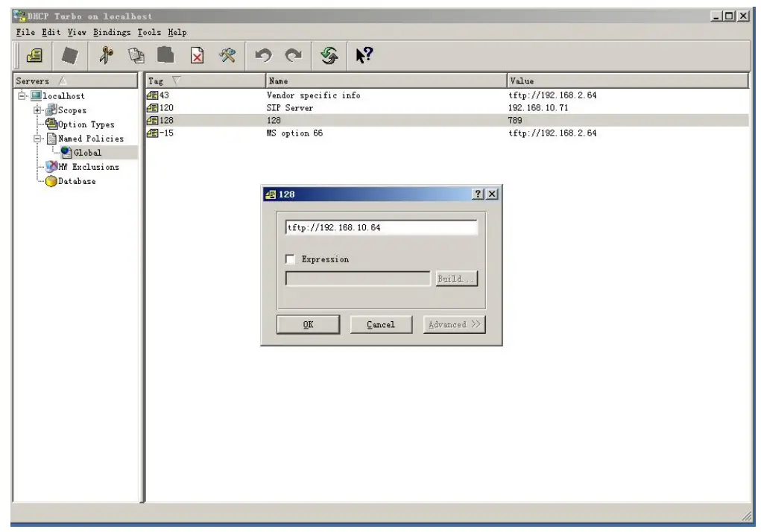Collapse the localhost server tree node
The image size is (761, 532).
pos(22,96)
